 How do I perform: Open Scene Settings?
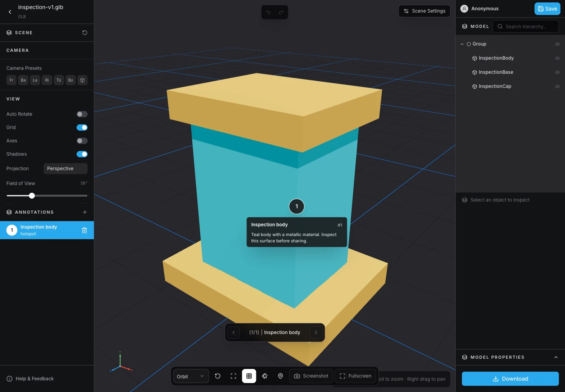point(424,11)
